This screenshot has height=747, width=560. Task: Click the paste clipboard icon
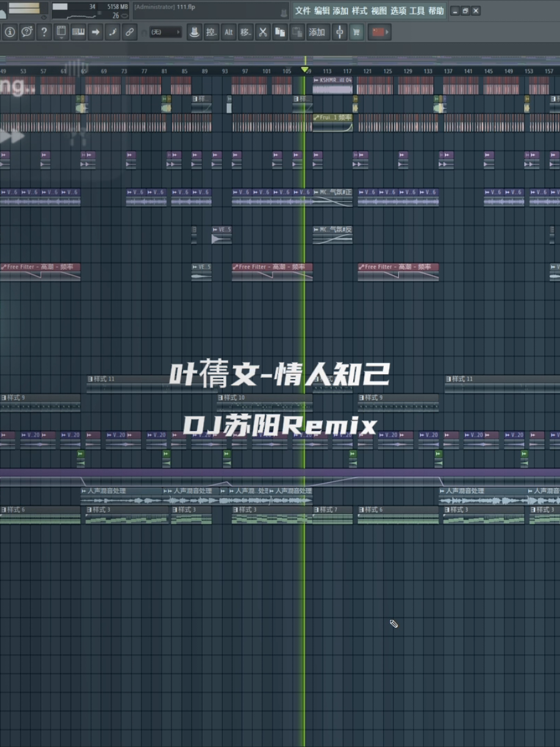tap(296, 32)
